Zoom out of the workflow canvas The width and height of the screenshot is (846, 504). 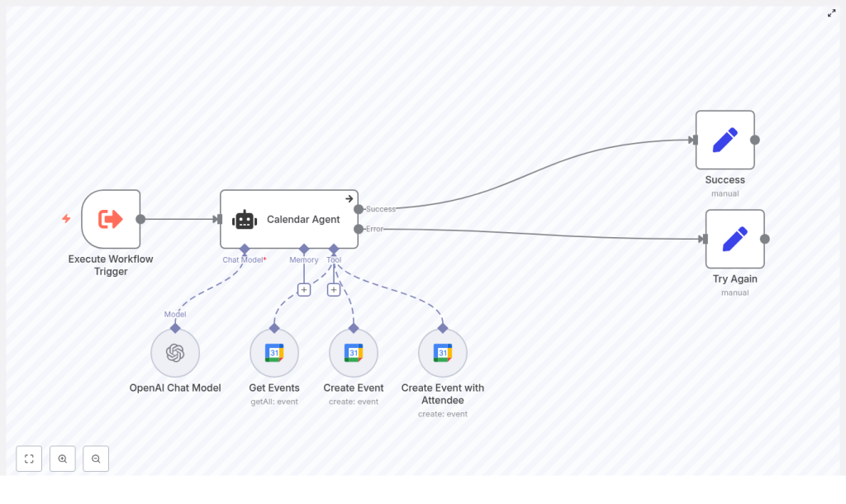pos(95,459)
